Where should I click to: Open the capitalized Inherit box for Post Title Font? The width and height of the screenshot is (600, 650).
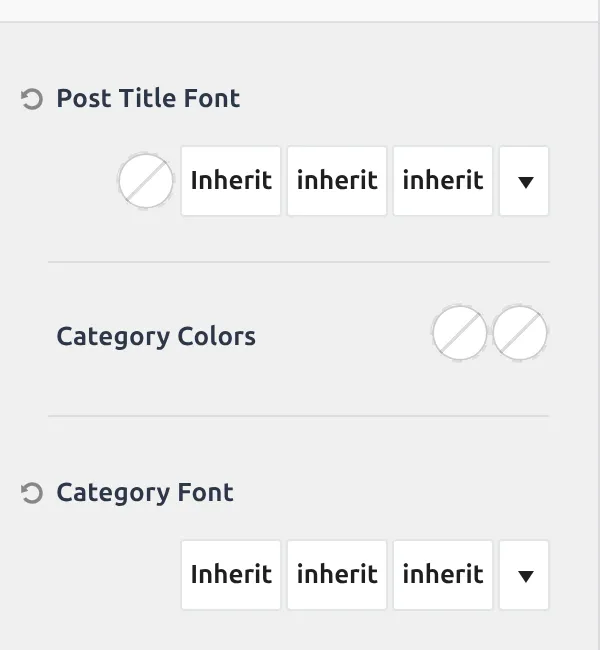tap(231, 181)
